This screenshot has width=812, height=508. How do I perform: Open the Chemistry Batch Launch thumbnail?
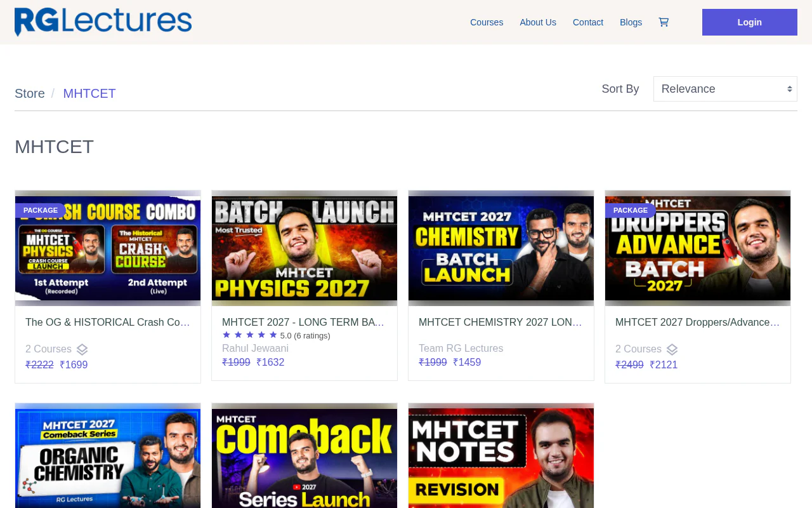coord(501,248)
